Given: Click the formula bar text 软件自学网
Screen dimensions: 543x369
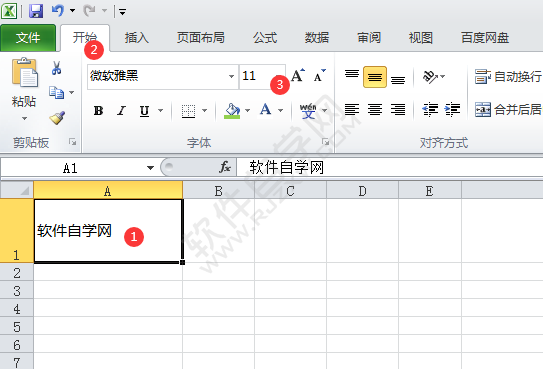Looking at the screenshot, I should coord(286,168).
